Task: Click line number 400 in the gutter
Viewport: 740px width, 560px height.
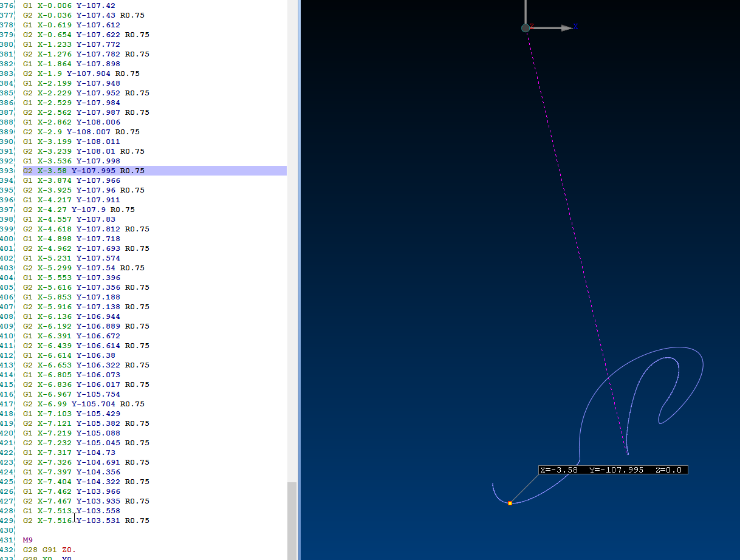Action: [x=7, y=239]
